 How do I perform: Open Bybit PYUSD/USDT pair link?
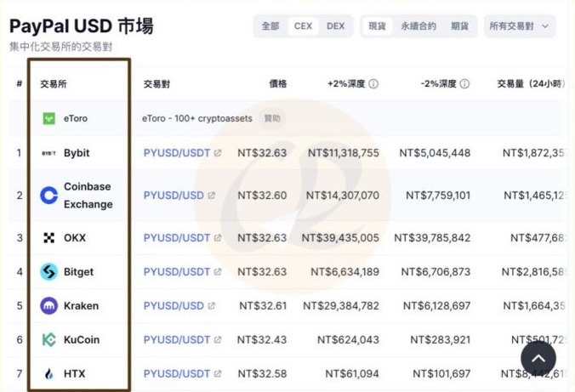(177, 153)
